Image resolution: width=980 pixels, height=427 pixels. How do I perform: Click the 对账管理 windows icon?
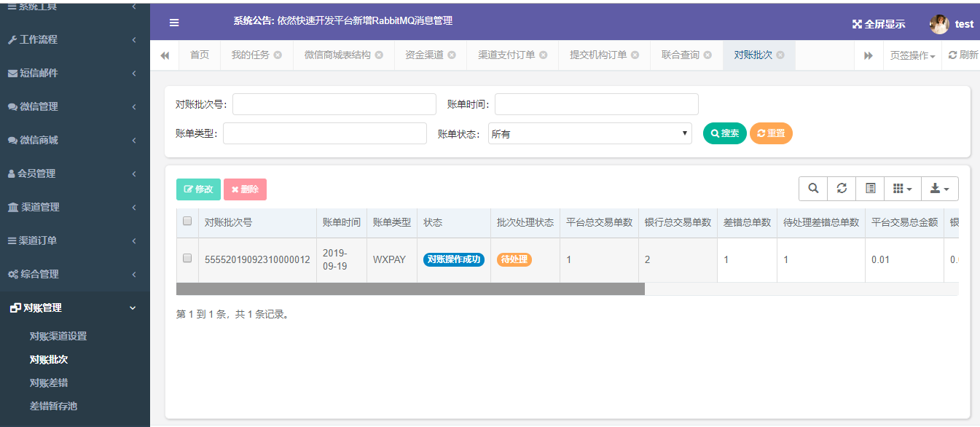15,308
